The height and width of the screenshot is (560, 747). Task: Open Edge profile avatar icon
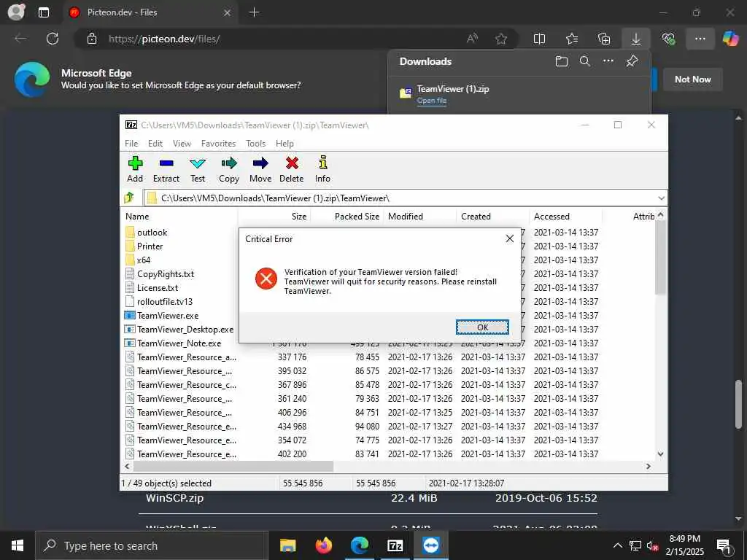(x=16, y=12)
